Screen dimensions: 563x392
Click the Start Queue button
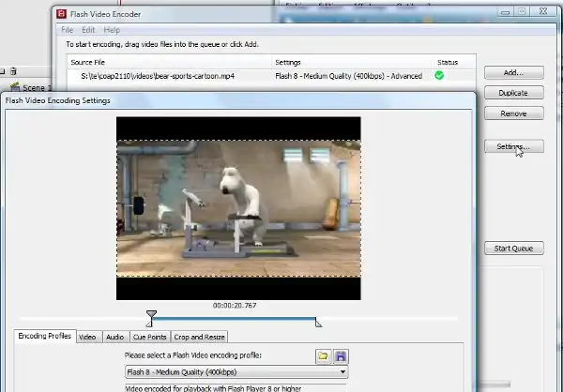coord(513,249)
